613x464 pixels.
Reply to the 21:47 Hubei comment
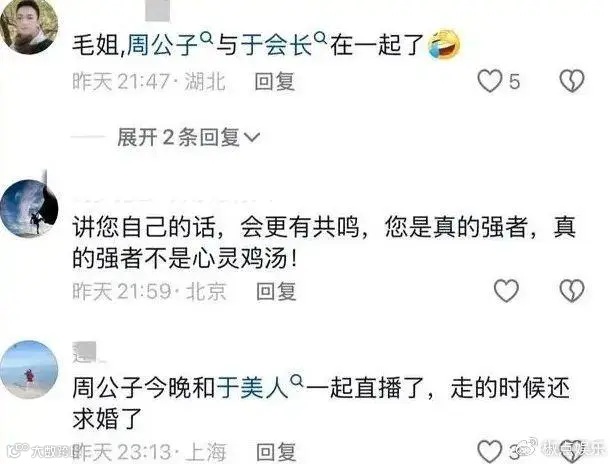(x=274, y=82)
